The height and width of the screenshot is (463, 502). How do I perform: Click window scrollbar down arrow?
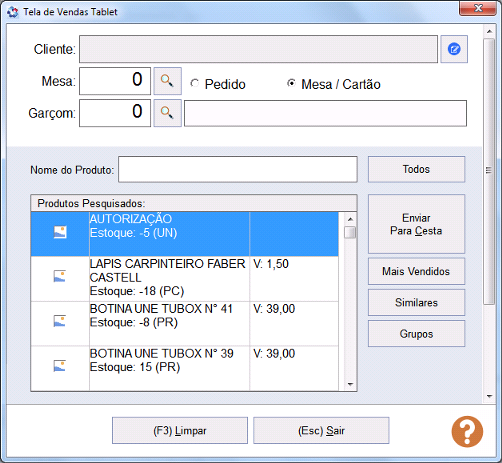tap(489, 396)
